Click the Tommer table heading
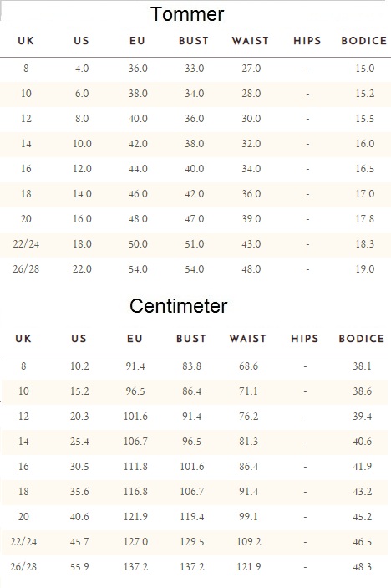The image size is (391, 588). [x=187, y=14]
